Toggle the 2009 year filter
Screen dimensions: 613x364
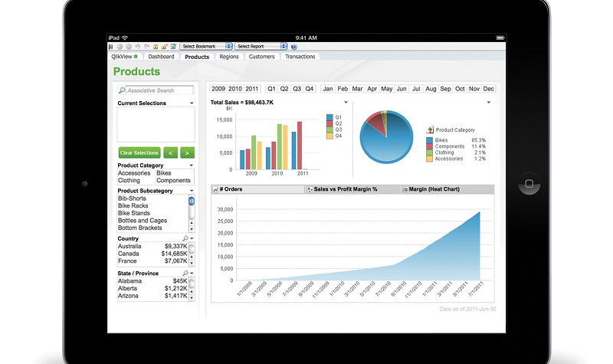coord(218,89)
